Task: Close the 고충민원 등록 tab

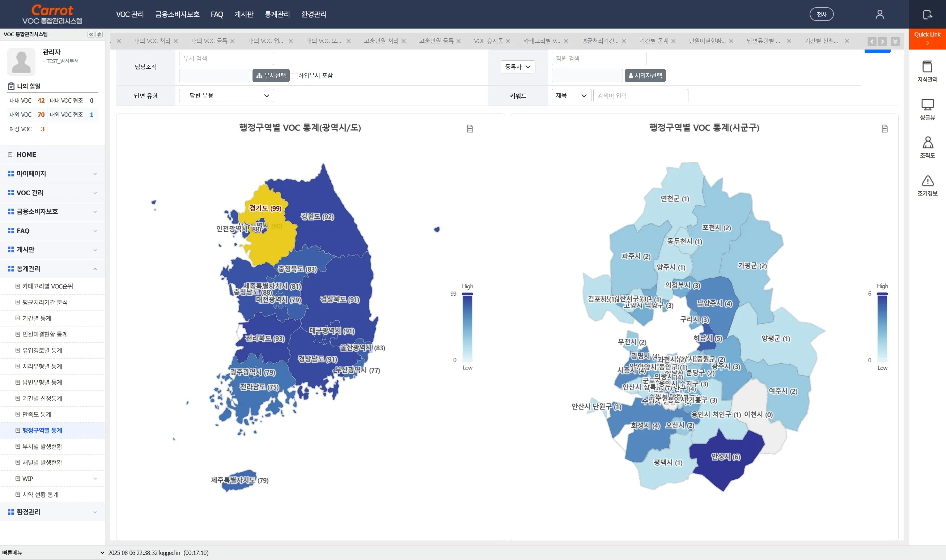Action: click(x=458, y=41)
